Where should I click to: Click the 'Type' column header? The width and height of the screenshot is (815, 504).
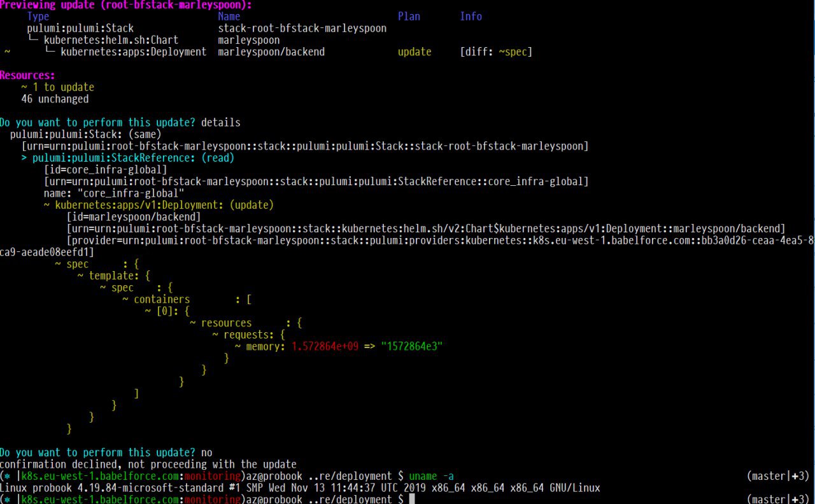tap(38, 17)
